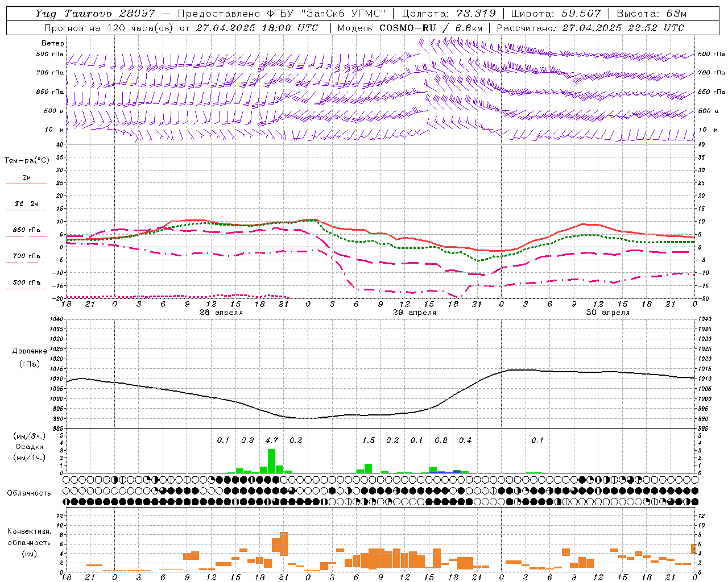Click the 29 апреля date label
This screenshot has width=728, height=582.
pos(415,313)
